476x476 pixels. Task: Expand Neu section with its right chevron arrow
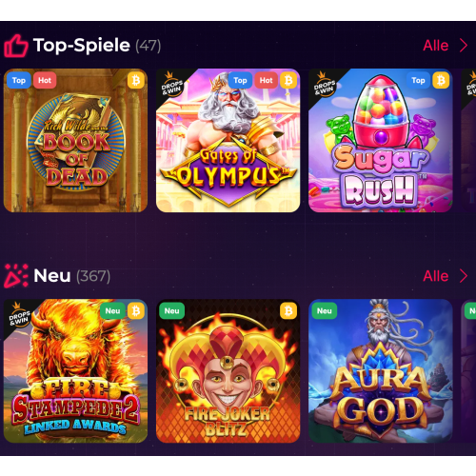coord(464,276)
